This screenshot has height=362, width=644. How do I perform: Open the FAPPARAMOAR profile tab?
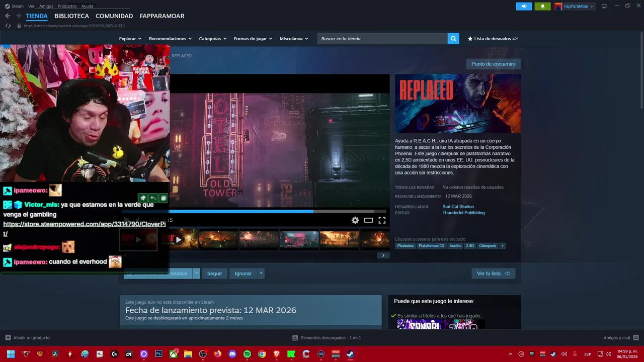(x=162, y=16)
